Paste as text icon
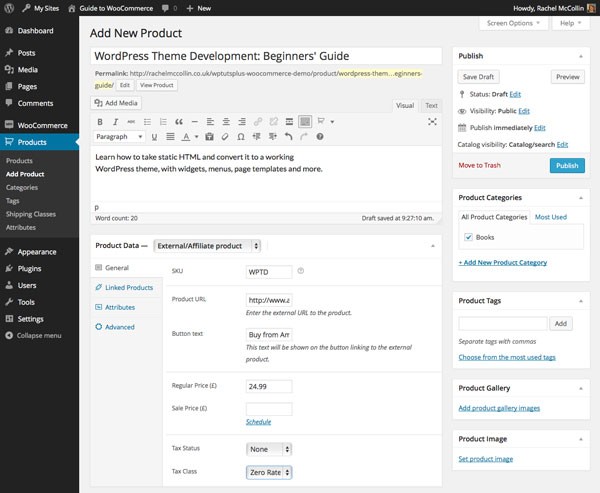The width and height of the screenshot is (600, 493). pos(209,137)
